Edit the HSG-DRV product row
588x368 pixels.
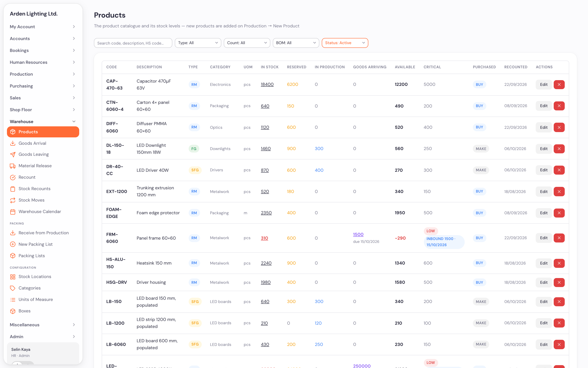[543, 282]
